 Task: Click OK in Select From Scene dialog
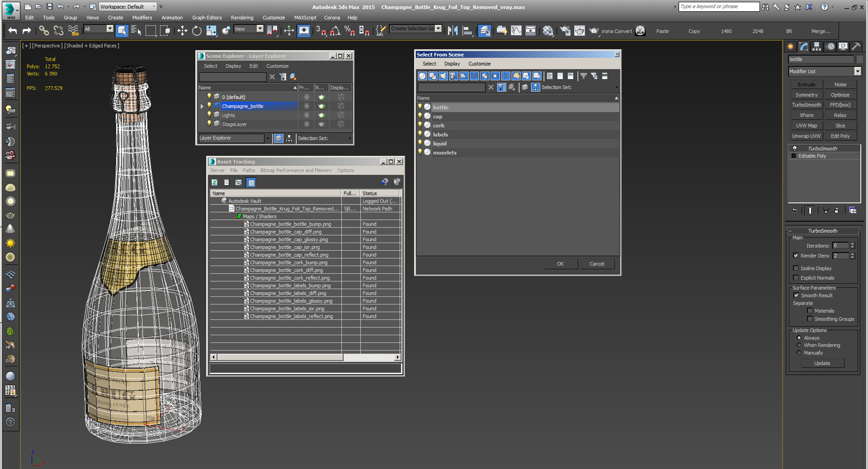pyautogui.click(x=560, y=264)
